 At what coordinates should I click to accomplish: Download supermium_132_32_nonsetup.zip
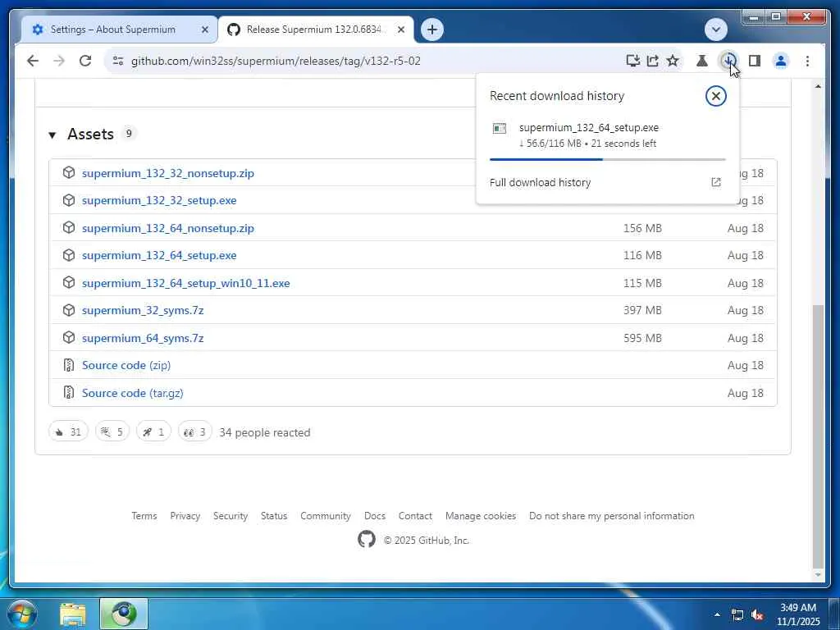[167, 174]
